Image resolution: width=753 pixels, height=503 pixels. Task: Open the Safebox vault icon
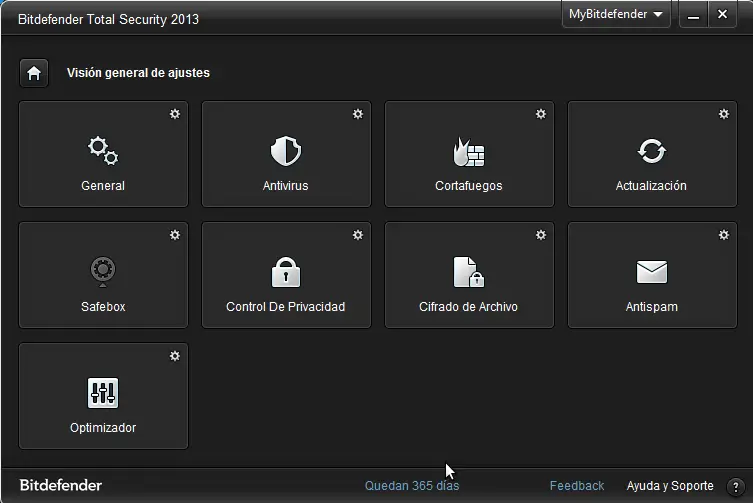point(103,272)
